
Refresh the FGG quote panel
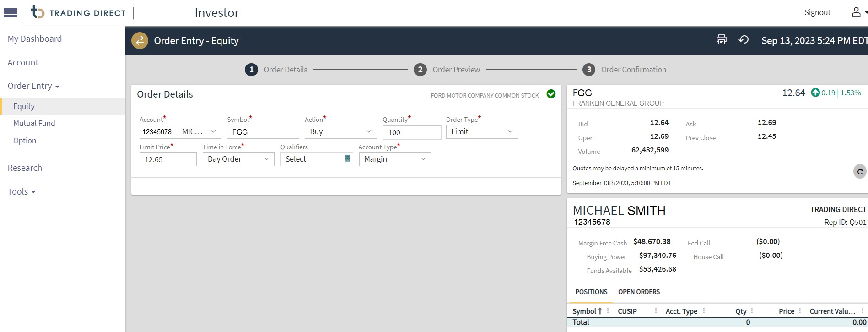click(x=860, y=171)
